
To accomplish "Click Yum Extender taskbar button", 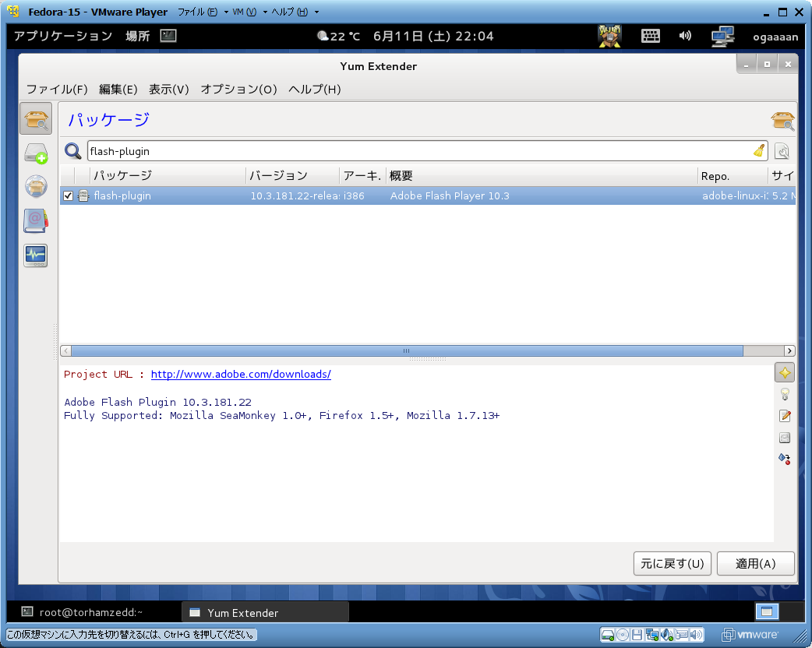I will pos(266,612).
